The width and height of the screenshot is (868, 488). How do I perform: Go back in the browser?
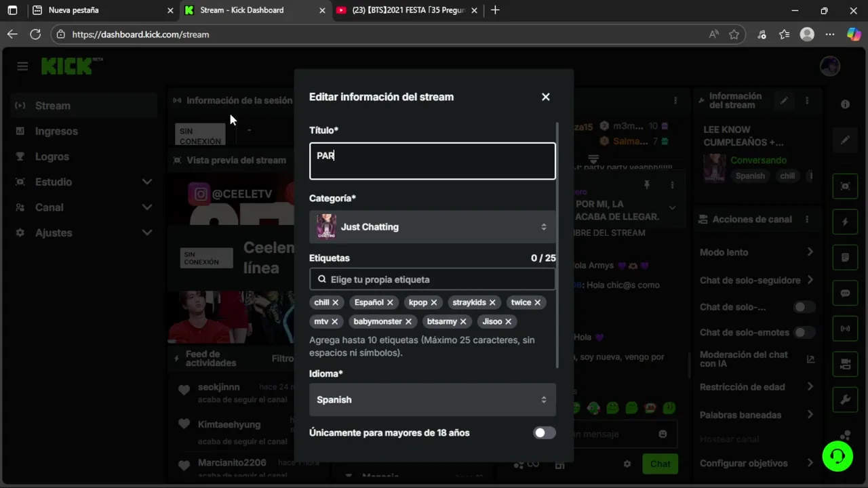click(x=12, y=34)
